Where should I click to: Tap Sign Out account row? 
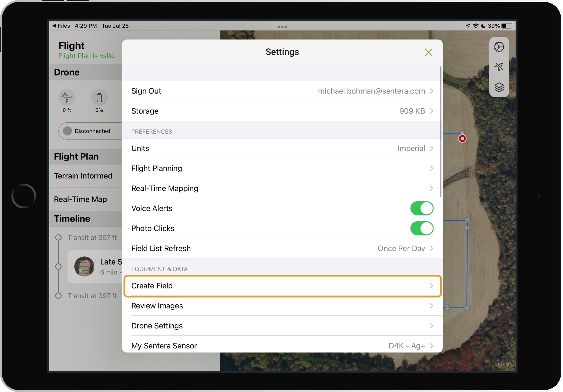click(282, 91)
